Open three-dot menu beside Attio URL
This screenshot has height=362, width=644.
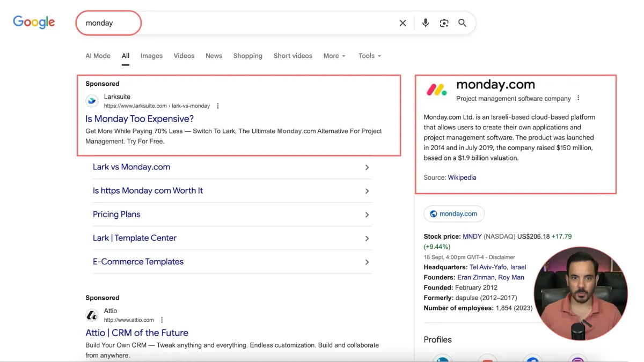162,320
